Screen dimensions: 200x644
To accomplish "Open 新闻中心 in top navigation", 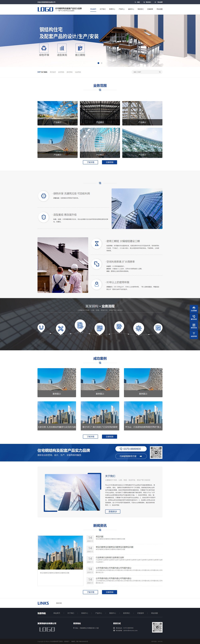I will tap(112, 9).
